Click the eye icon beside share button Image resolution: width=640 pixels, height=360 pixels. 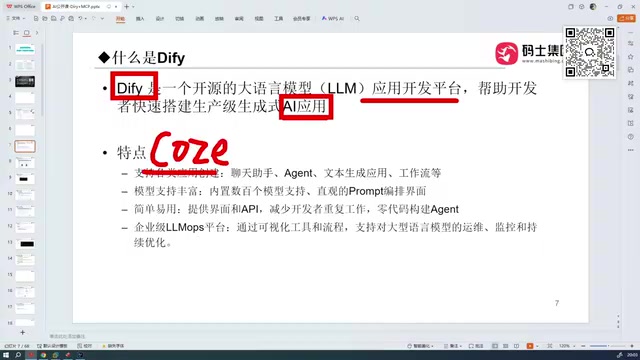pyautogui.click(x=610, y=18)
